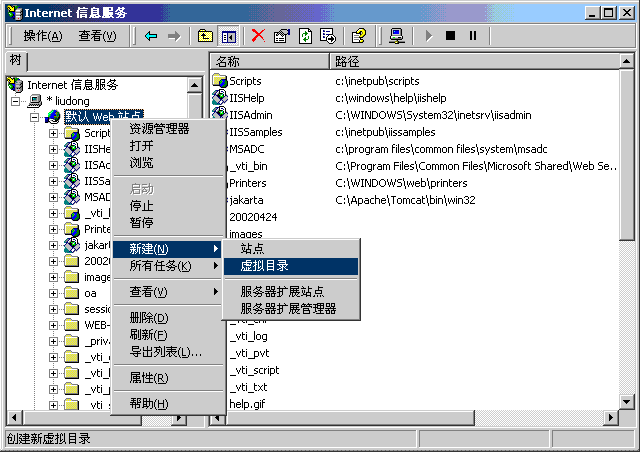Select 服务器扩展站点 in submenu

[x=291, y=292]
